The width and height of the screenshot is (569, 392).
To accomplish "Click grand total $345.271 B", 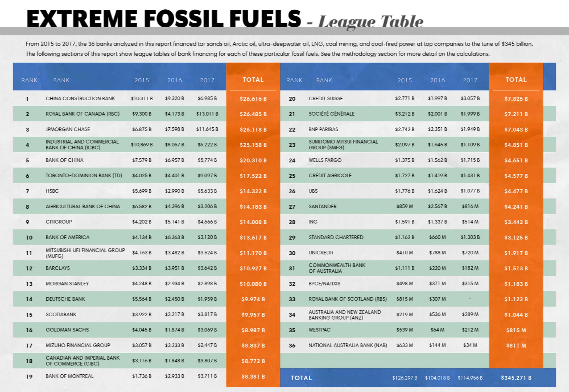I will 516,378.
